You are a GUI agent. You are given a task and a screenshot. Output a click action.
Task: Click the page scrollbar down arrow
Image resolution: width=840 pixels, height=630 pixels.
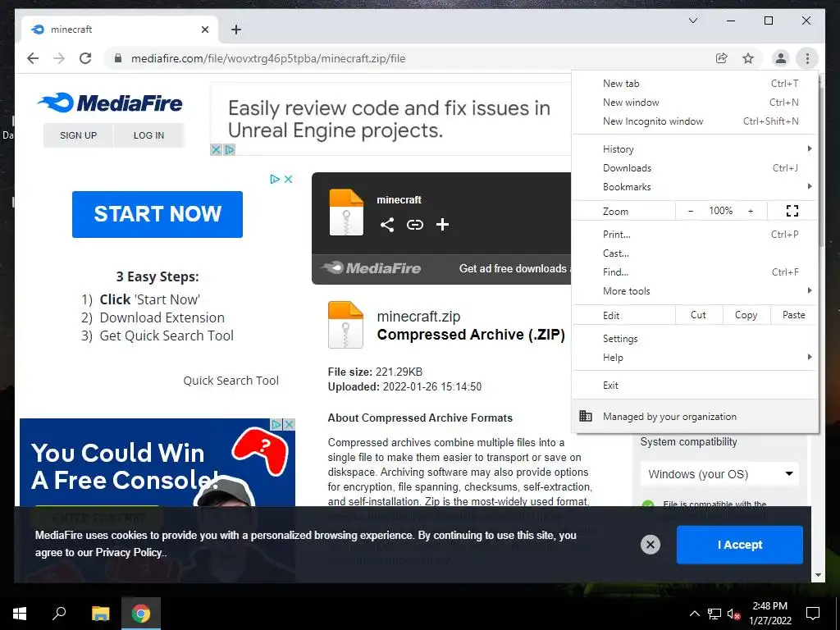(x=818, y=575)
